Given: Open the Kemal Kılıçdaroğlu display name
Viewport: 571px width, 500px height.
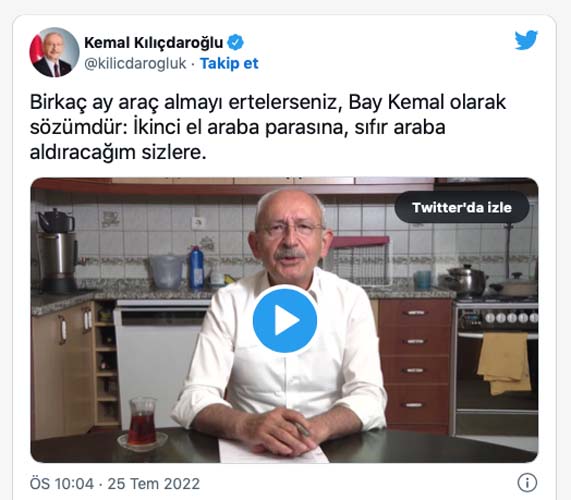Looking at the screenshot, I should point(153,43).
